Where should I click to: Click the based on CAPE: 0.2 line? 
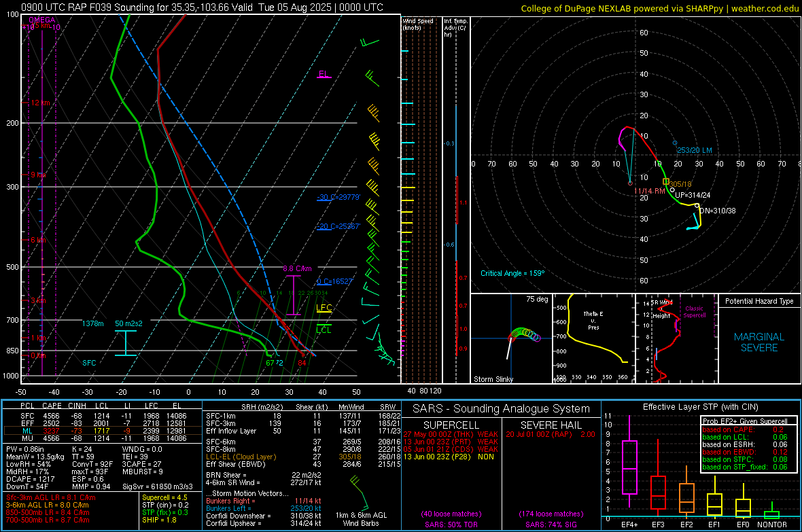point(743,429)
